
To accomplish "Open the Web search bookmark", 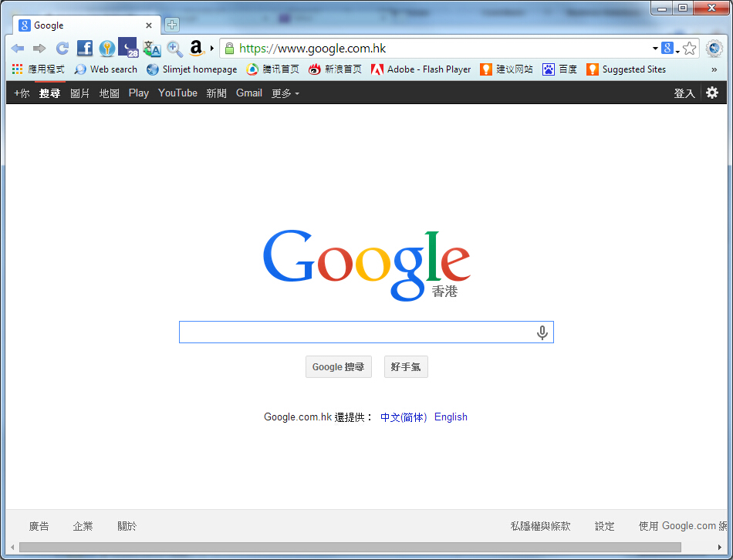I will pyautogui.click(x=106, y=69).
